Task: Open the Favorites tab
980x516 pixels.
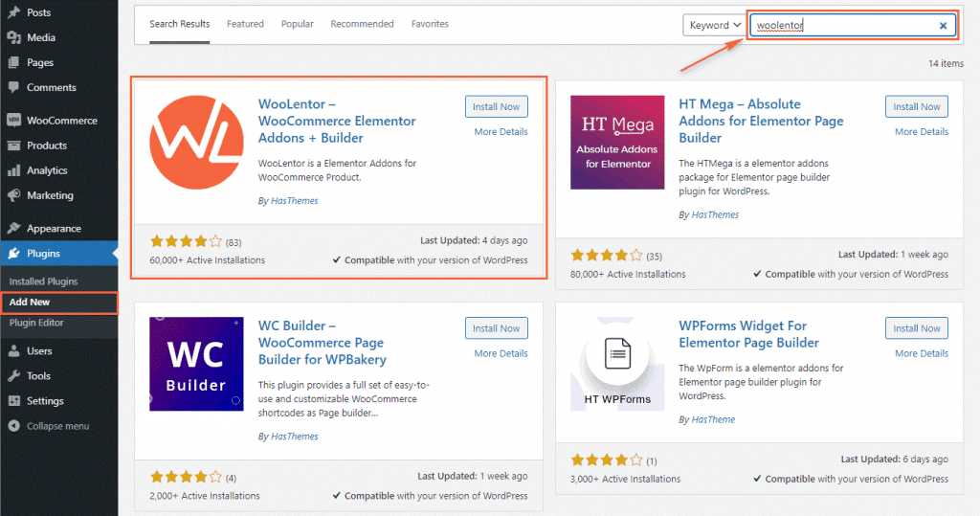Action: [430, 24]
